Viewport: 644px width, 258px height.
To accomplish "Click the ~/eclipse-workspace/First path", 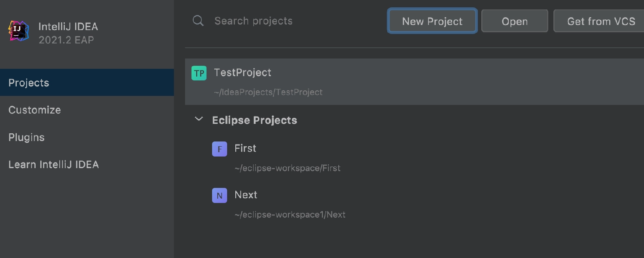I will point(287,168).
